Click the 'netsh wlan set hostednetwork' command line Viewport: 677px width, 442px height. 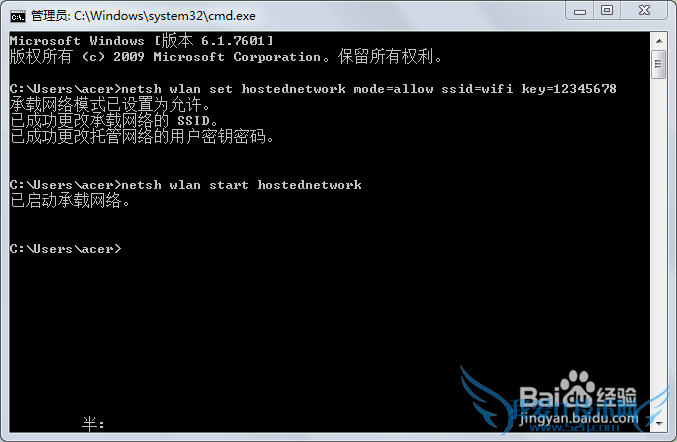click(x=313, y=89)
